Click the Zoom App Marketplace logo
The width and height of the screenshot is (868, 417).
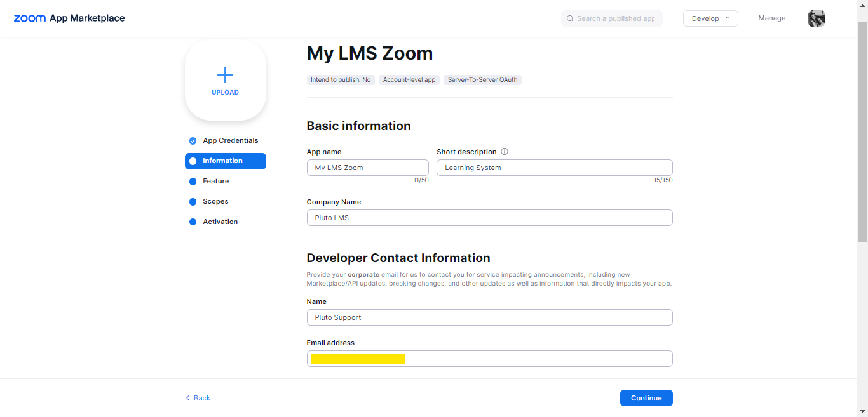click(x=69, y=18)
